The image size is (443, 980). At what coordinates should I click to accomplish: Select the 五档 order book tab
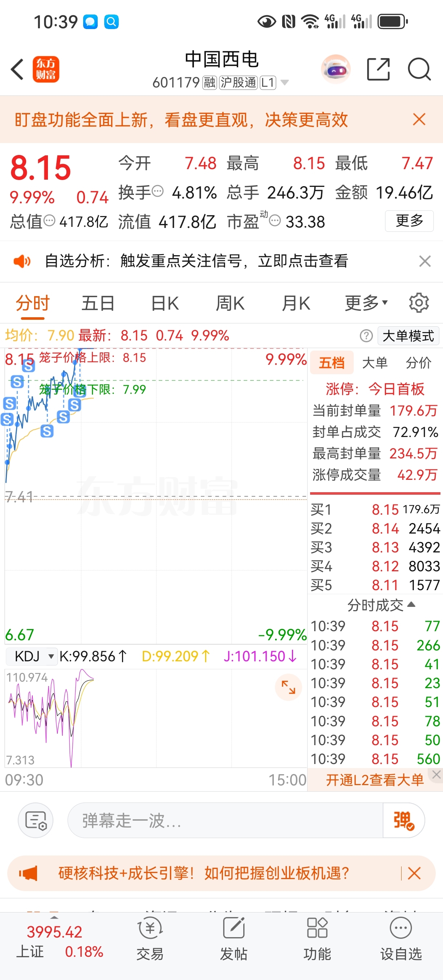(332, 363)
